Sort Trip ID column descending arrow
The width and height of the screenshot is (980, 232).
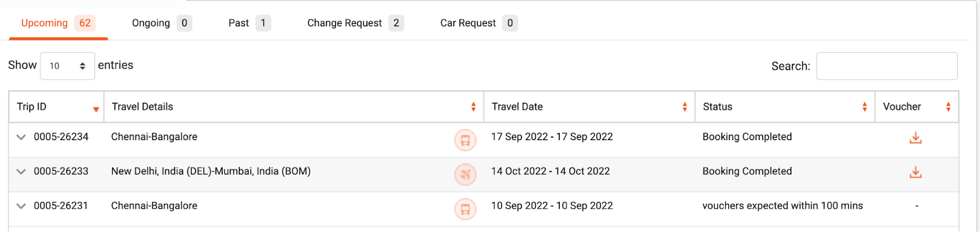point(96,110)
